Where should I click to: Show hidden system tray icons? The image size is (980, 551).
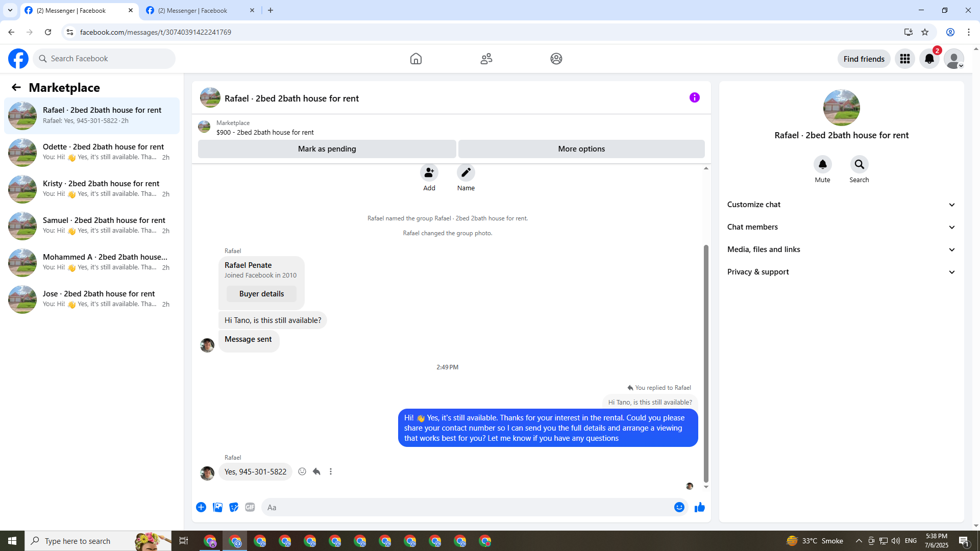(x=859, y=541)
